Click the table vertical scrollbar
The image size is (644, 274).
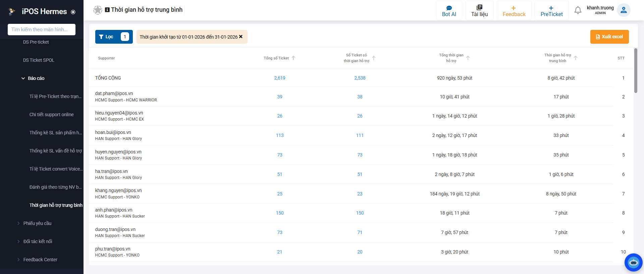point(635,71)
